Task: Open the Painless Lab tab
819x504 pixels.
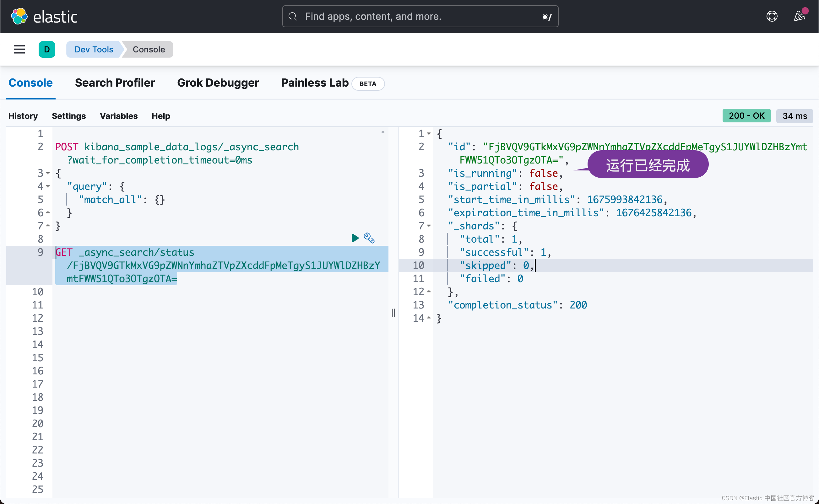Action: 314,83
